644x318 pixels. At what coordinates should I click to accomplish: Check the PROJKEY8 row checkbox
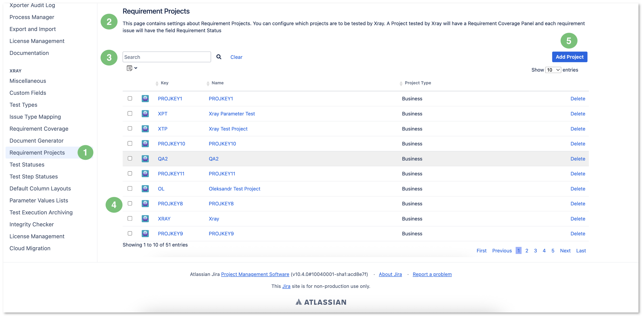130,204
